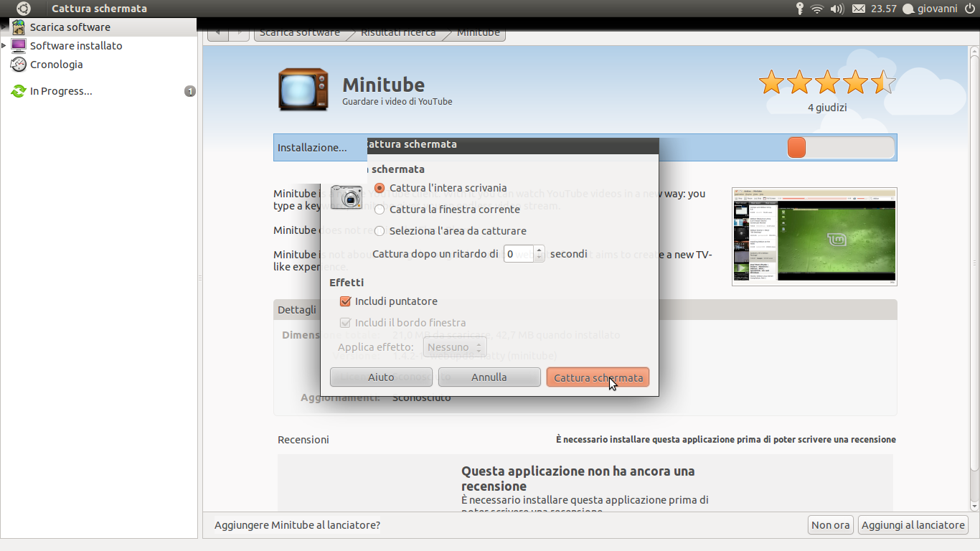The height and width of the screenshot is (551, 980).
Task: Click the Cattura schermata button
Action: pyautogui.click(x=598, y=377)
